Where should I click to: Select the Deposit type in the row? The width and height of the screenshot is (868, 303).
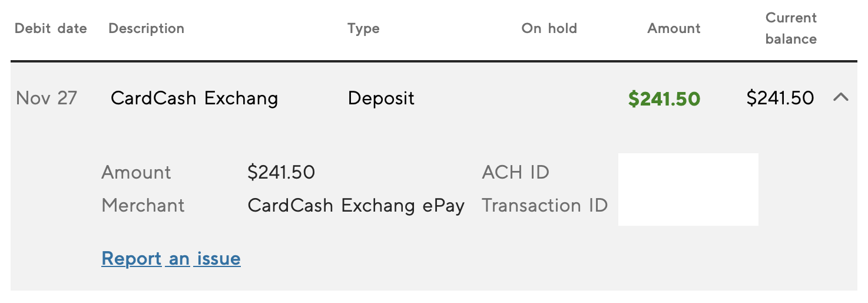pos(382,98)
